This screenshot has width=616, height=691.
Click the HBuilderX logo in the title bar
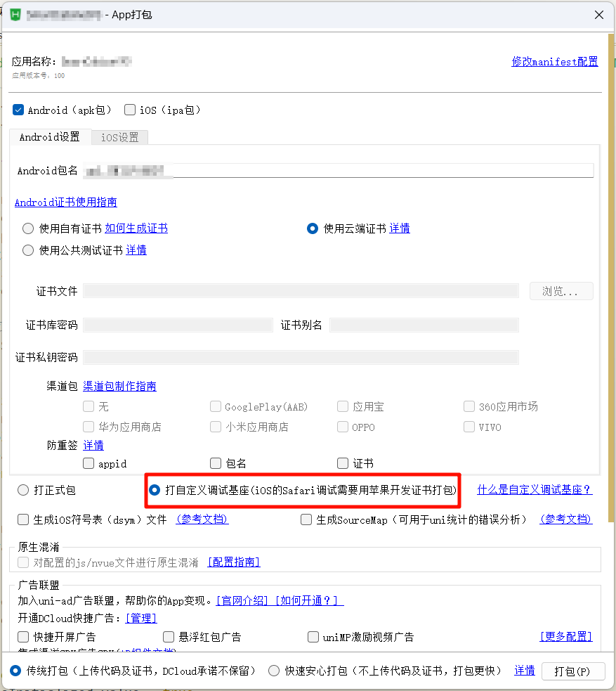click(x=15, y=14)
